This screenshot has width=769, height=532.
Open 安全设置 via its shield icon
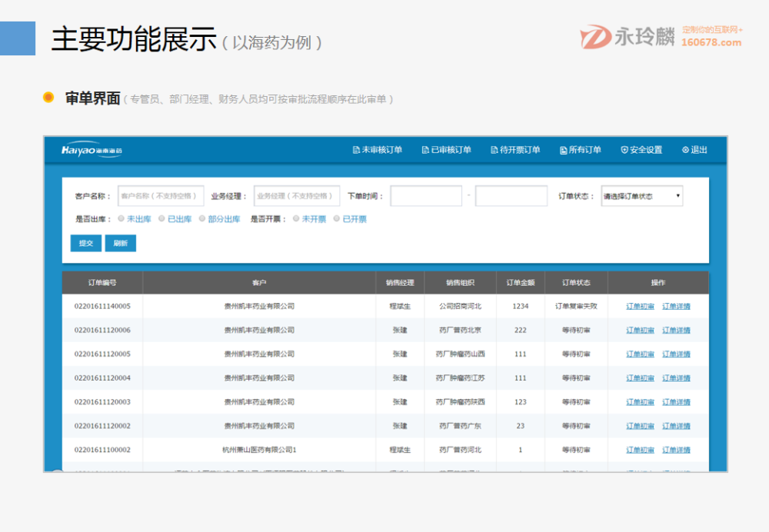[623, 150]
